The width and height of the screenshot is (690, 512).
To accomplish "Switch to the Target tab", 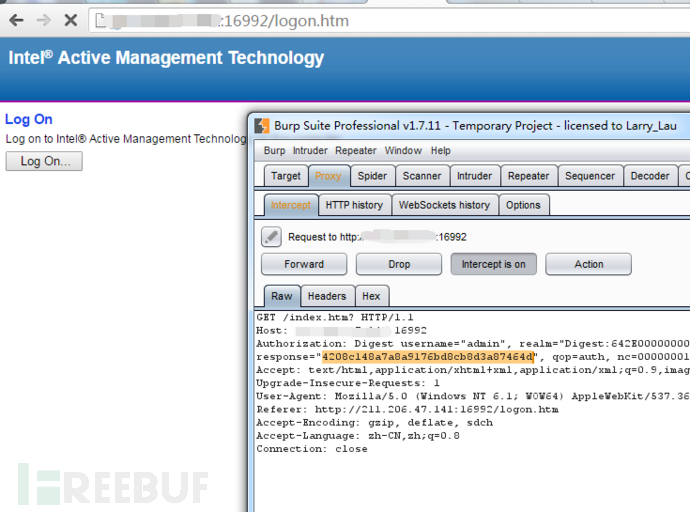I will click(286, 176).
